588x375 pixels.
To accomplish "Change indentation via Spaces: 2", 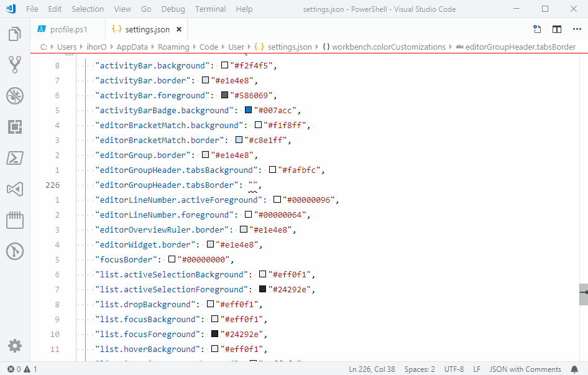I will pos(420,369).
